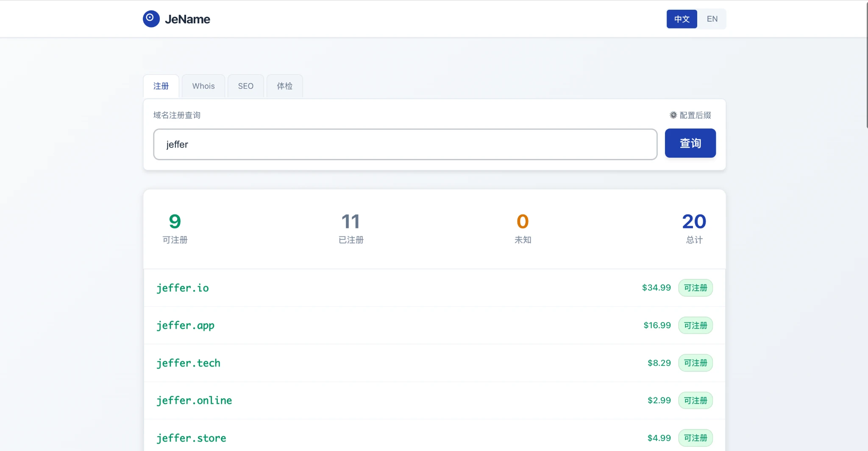Focus the domain input containing jeffer

pyautogui.click(x=405, y=145)
